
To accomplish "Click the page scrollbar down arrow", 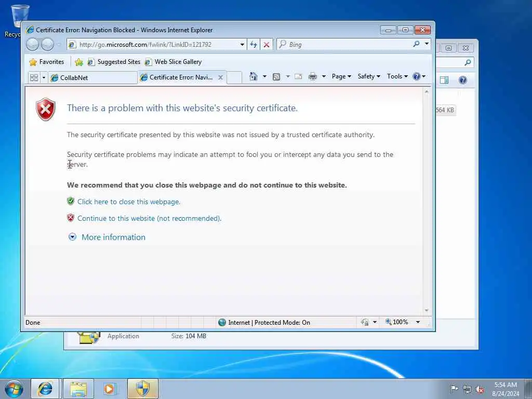I will 427,311.
